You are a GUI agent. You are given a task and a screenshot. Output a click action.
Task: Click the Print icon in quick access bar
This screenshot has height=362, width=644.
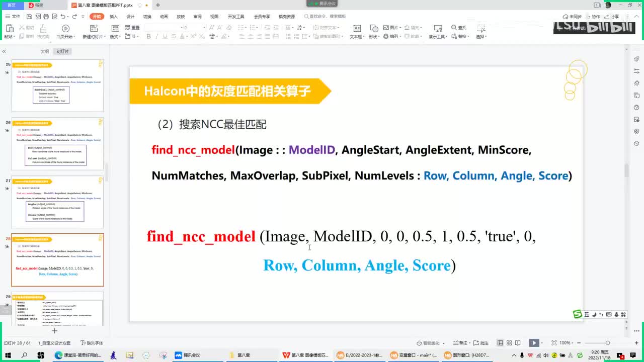(46, 17)
